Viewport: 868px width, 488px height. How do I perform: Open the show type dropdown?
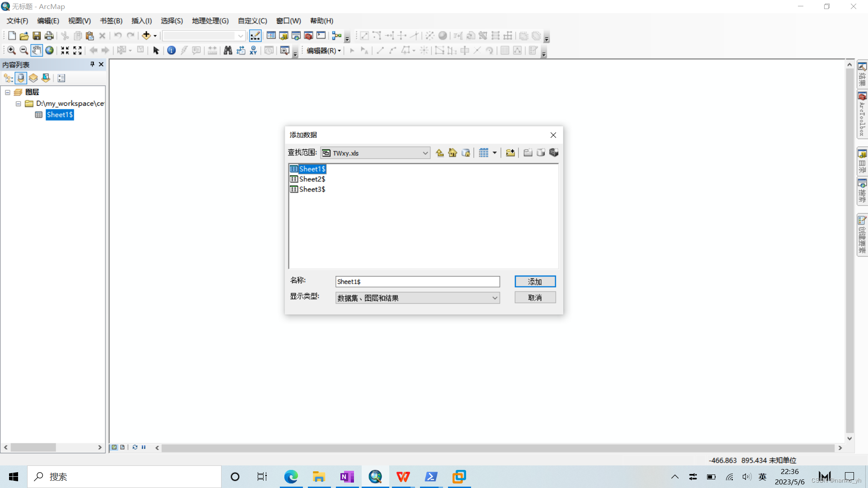pos(495,298)
